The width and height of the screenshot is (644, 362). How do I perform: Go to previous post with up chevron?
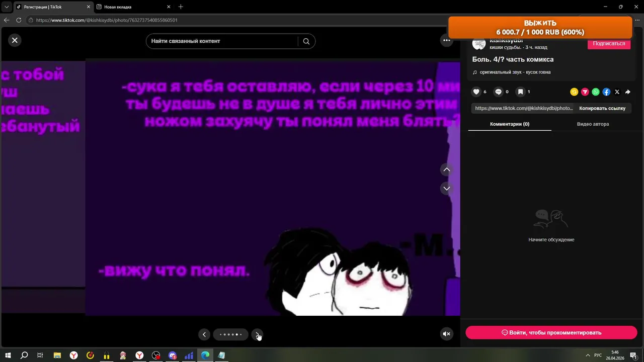click(x=446, y=169)
